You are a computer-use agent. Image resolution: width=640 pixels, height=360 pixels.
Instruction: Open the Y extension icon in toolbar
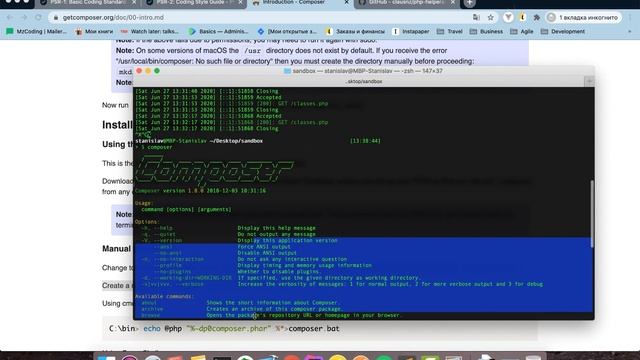pos(508,18)
